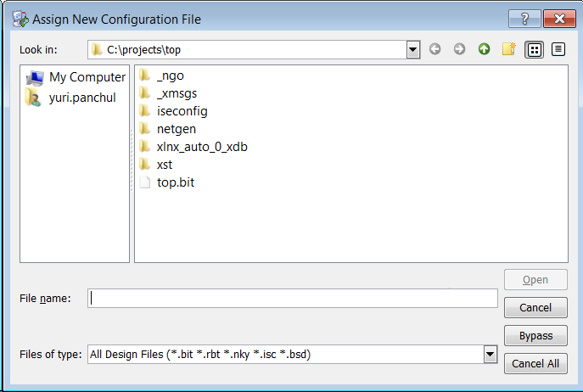Expand the Files of type dropdown
583x392 pixels.
[x=490, y=355]
